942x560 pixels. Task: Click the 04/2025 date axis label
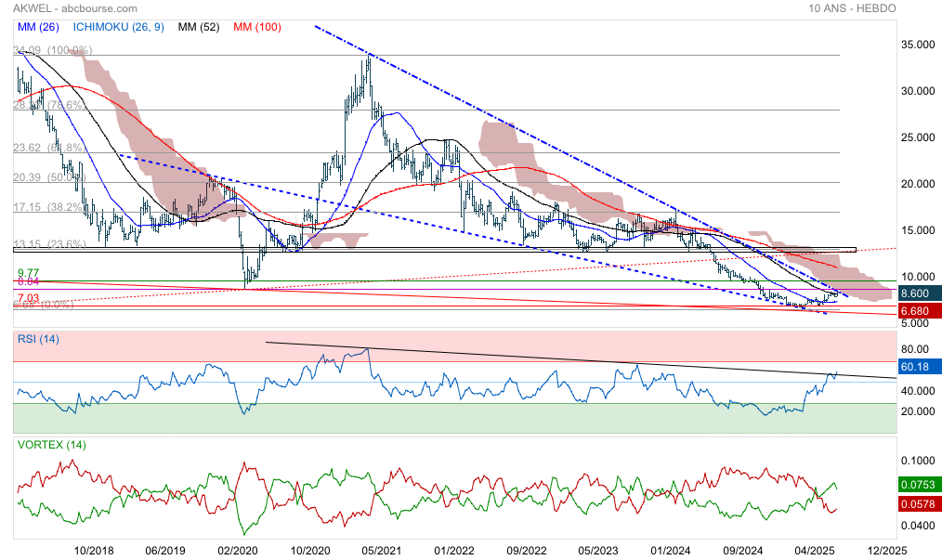pos(815,551)
